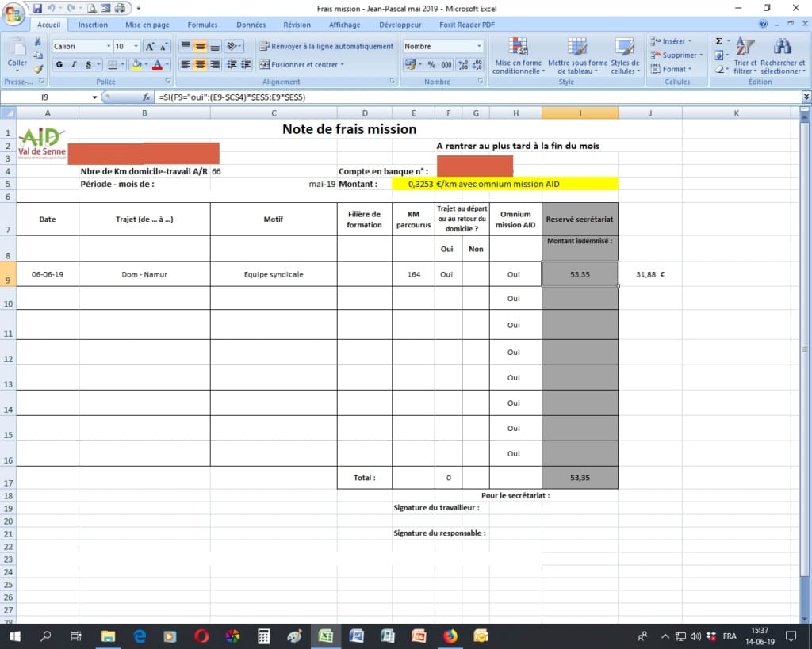Expand the Nombre number format dropdown

point(479,47)
